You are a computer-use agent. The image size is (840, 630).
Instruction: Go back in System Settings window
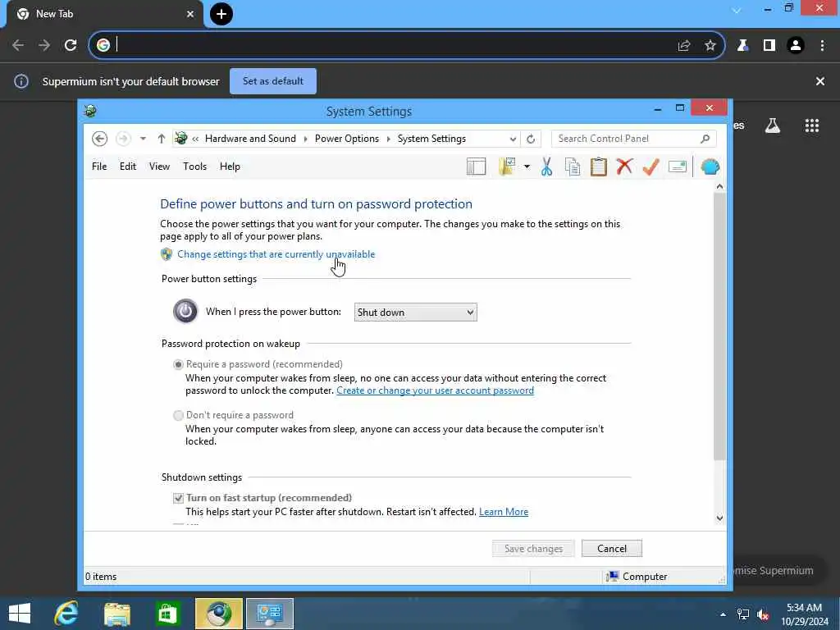[x=99, y=139]
